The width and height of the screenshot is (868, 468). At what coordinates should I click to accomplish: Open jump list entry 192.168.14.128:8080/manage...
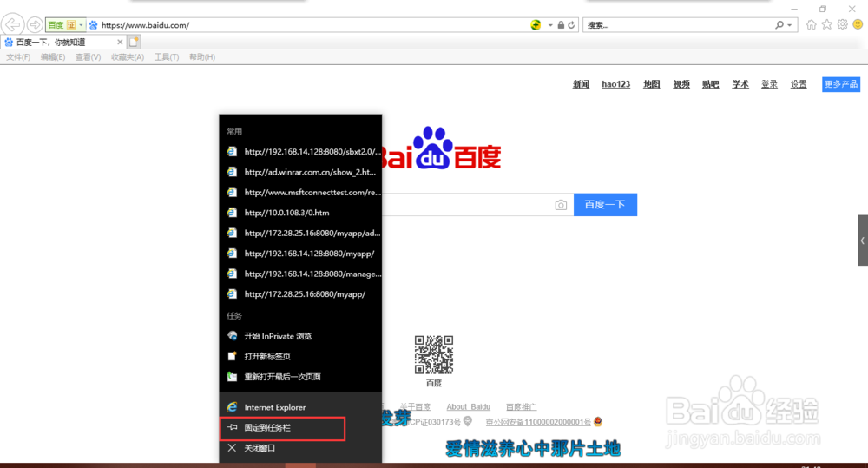coord(300,274)
